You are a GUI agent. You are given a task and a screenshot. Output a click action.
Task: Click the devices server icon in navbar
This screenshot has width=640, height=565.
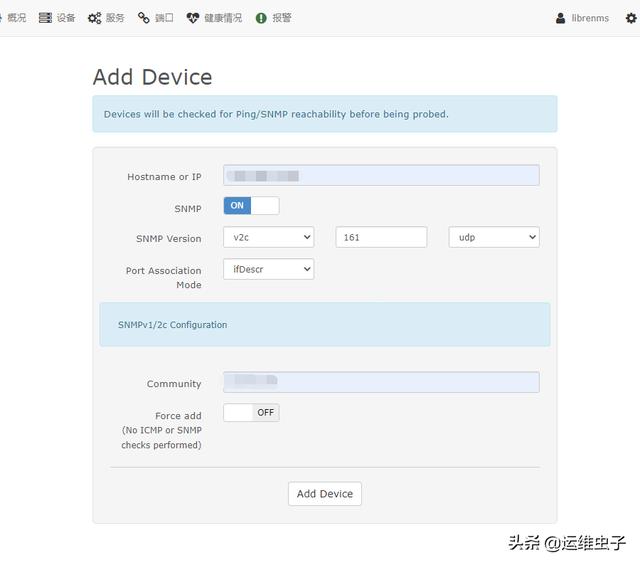(x=45, y=18)
